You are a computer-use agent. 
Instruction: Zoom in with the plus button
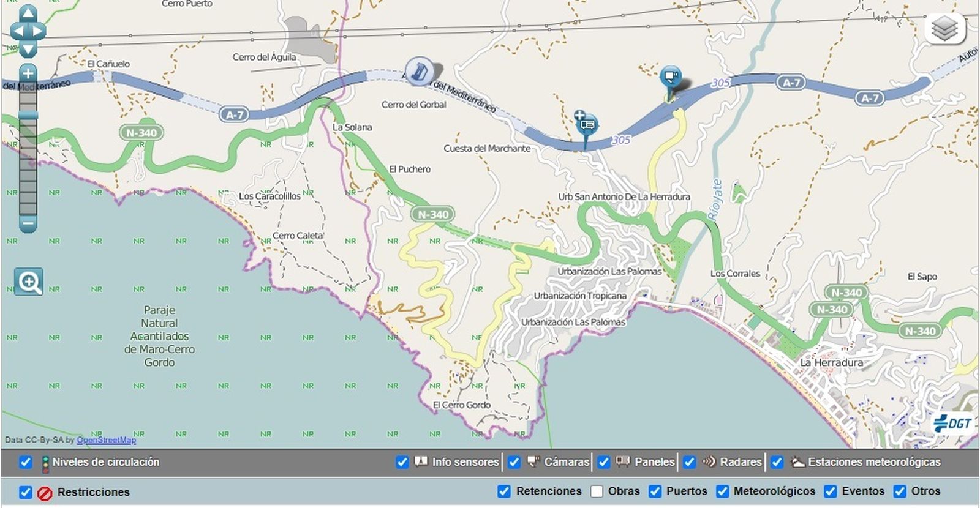pos(28,73)
